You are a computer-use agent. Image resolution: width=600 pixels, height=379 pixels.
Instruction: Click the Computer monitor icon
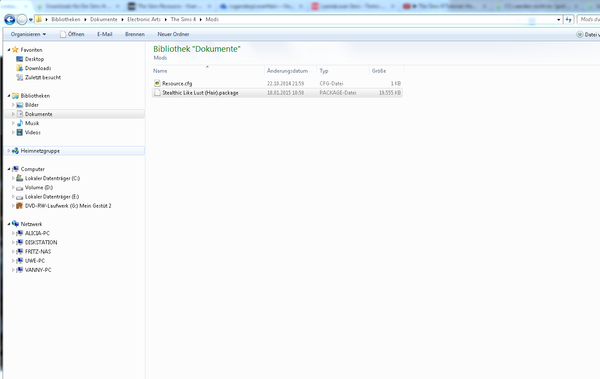pyautogui.click(x=15, y=169)
